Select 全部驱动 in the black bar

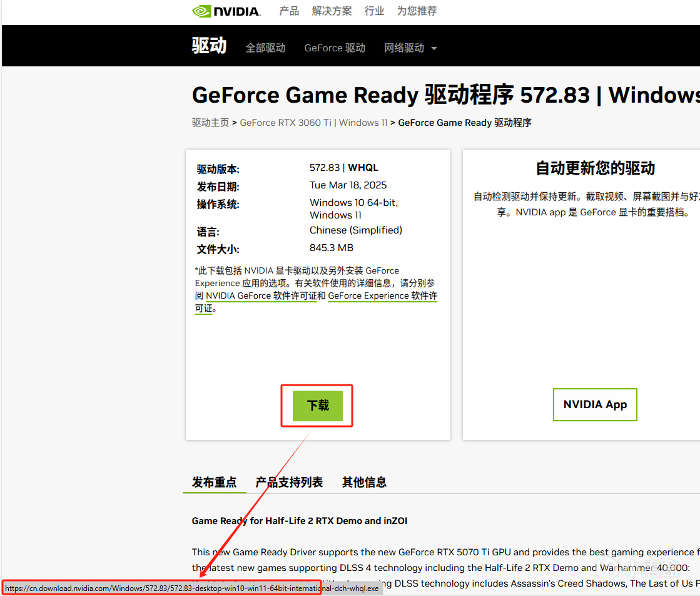coord(266,48)
